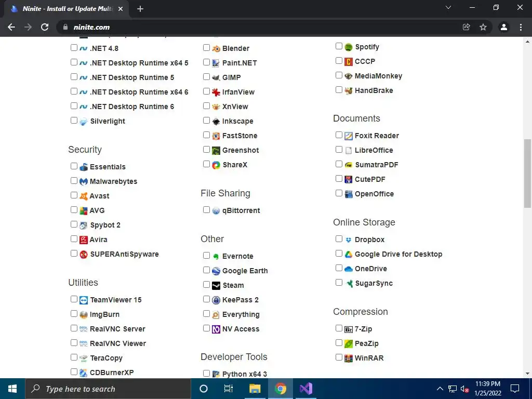Tick the Paint.NET checkbox
This screenshot has height=399, width=532.
click(x=206, y=62)
